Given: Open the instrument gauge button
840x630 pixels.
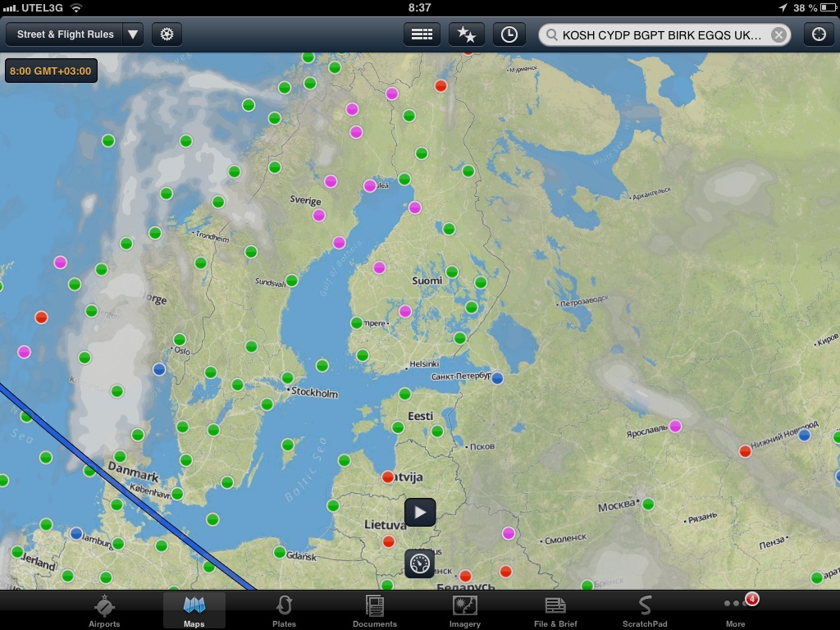Looking at the screenshot, I should [420, 564].
